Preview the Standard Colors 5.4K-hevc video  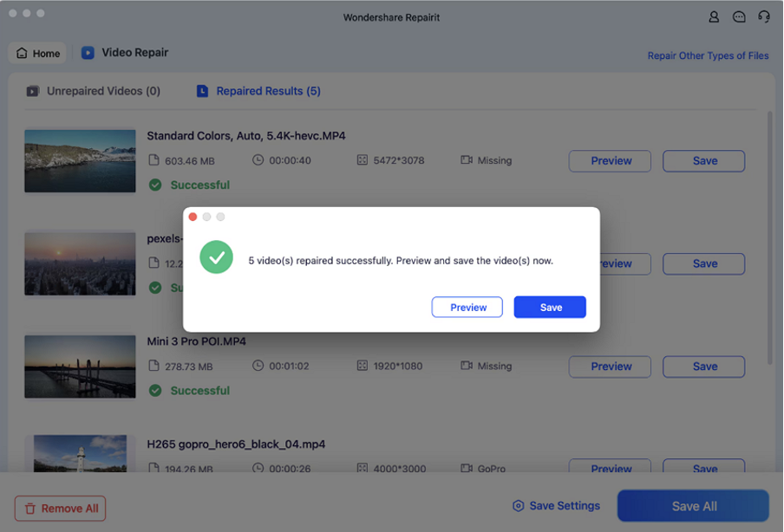(x=610, y=161)
